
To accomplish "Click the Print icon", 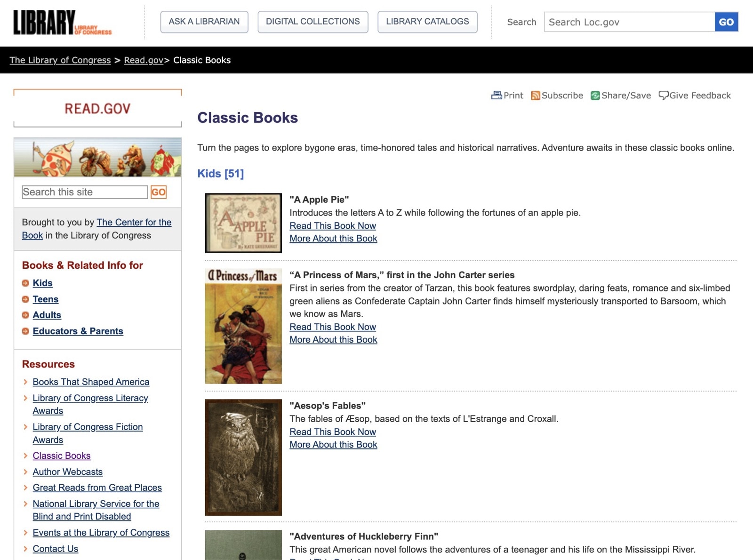I will [x=497, y=96].
